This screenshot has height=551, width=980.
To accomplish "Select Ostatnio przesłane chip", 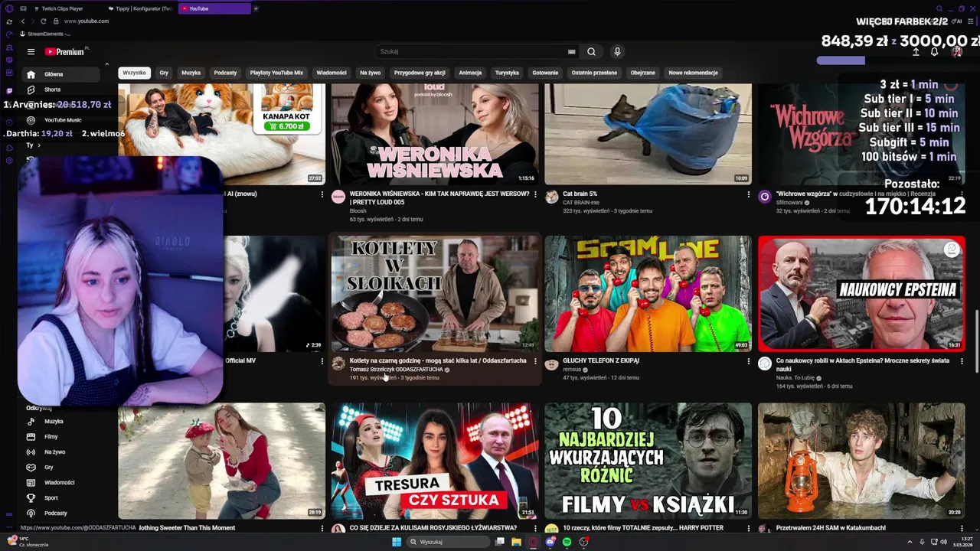I will coord(594,73).
